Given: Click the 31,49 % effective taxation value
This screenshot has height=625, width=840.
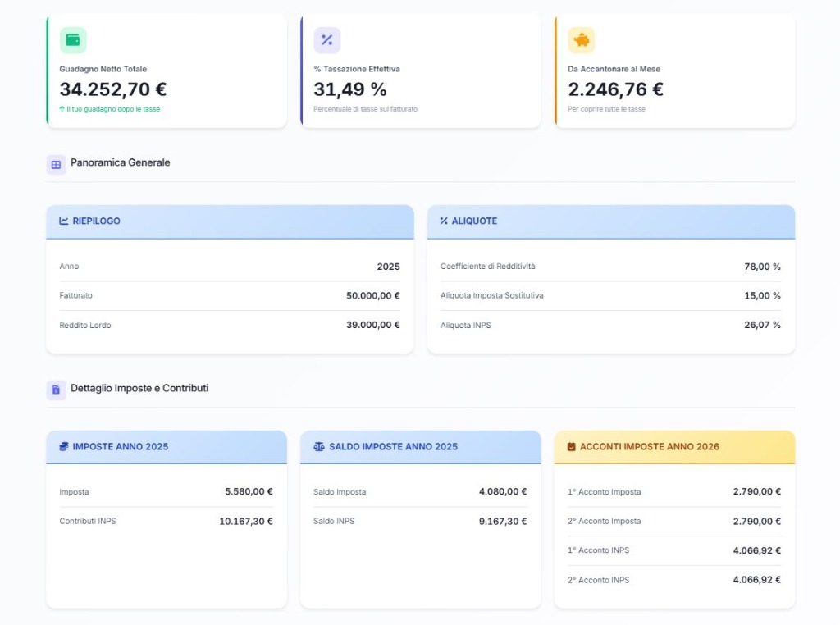Looking at the screenshot, I should [x=350, y=89].
